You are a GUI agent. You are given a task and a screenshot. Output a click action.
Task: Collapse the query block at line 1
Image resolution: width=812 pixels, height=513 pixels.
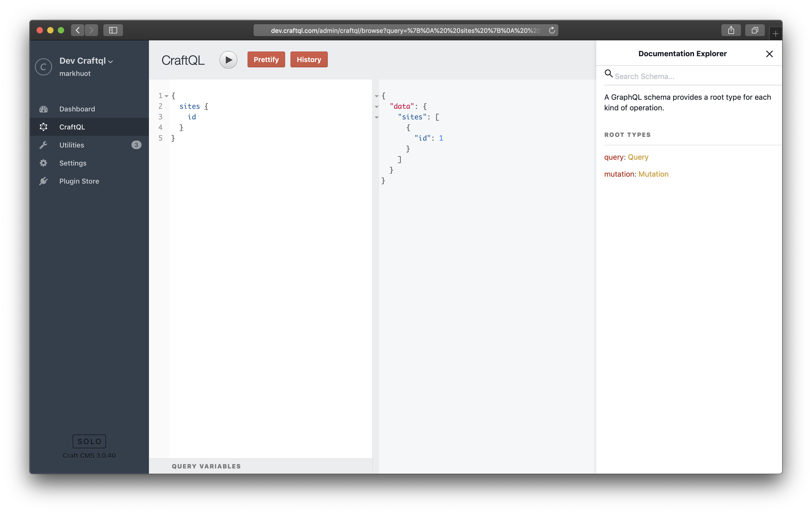[x=167, y=96]
